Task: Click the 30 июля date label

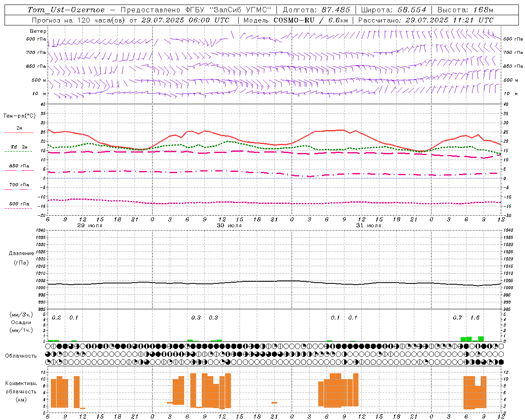Action: 229,226
